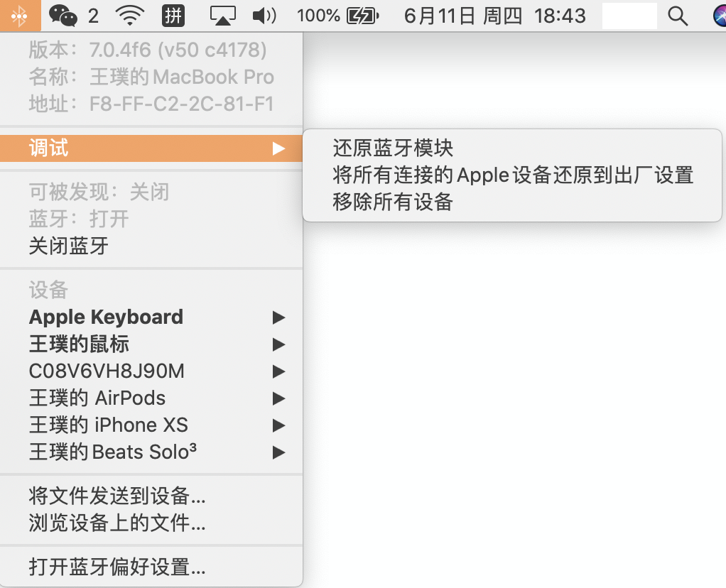Select 还原蓝牙模块 in debug submenu
This screenshot has width=726, height=588.
click(393, 148)
